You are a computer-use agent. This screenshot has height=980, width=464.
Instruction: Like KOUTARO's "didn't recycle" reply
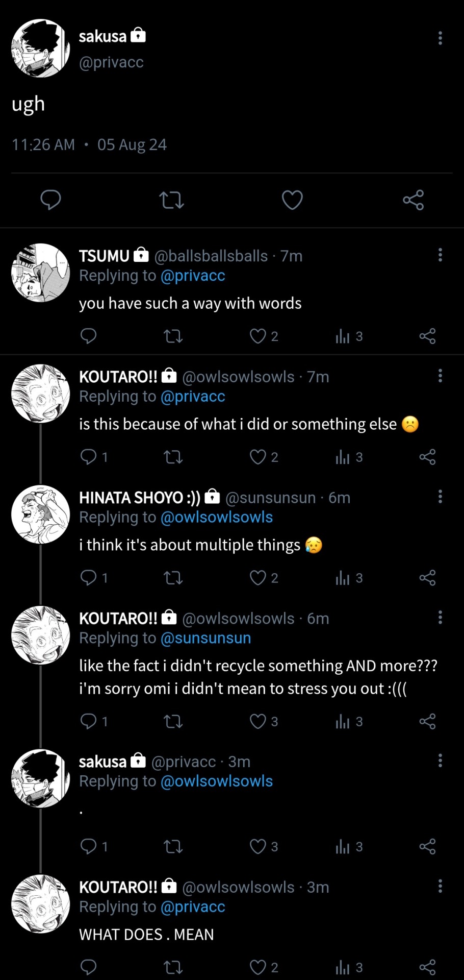pos(258,721)
